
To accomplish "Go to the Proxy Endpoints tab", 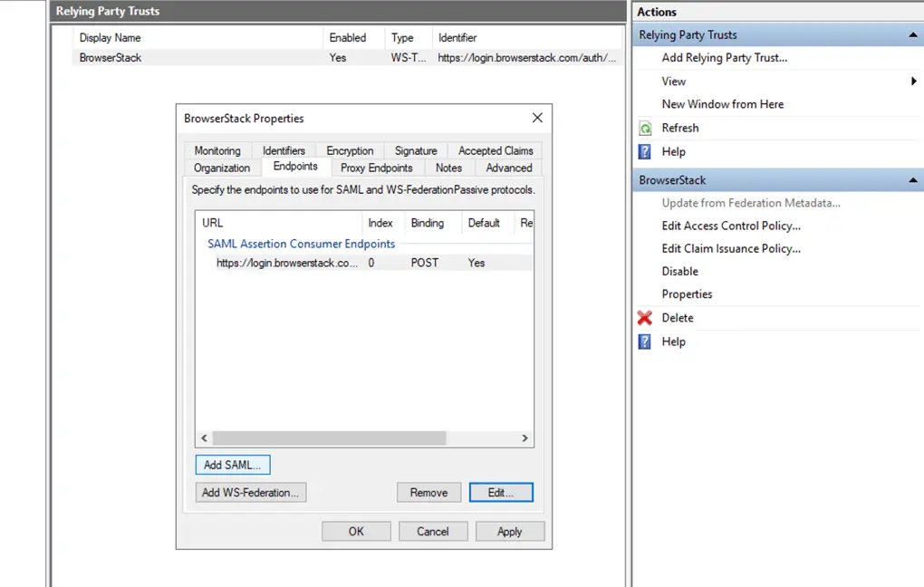I will point(376,168).
